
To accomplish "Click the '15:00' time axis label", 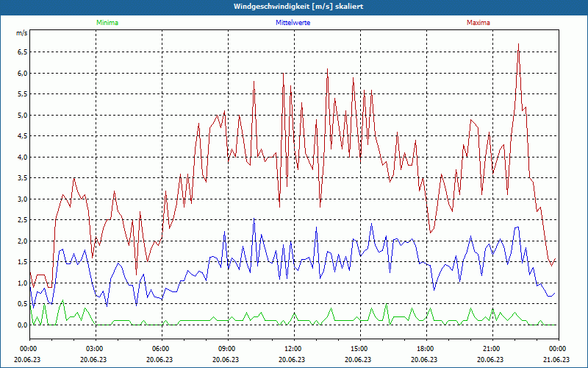I will click(359, 349).
